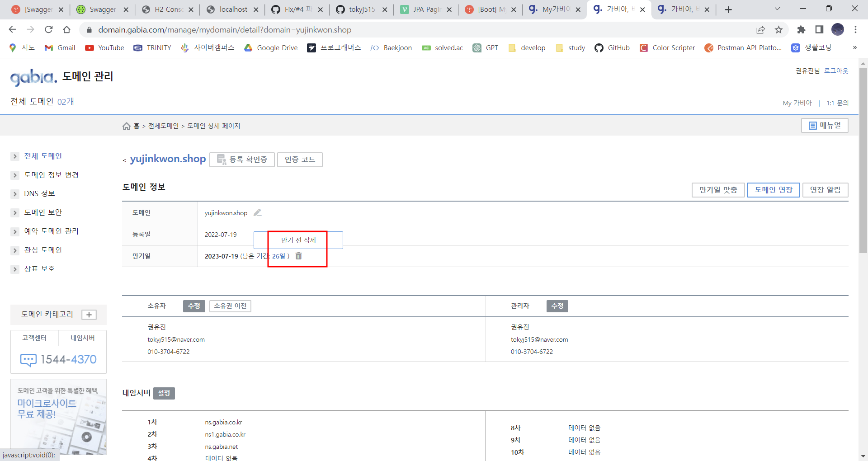The image size is (868, 461).
Task: Go back to previous page
Action: pyautogui.click(x=12, y=29)
